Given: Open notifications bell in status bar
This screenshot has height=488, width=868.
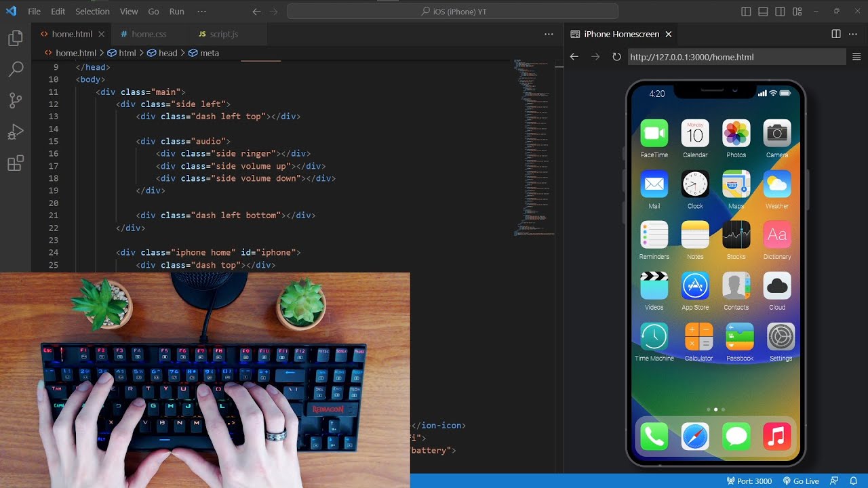Looking at the screenshot, I should 854,481.
